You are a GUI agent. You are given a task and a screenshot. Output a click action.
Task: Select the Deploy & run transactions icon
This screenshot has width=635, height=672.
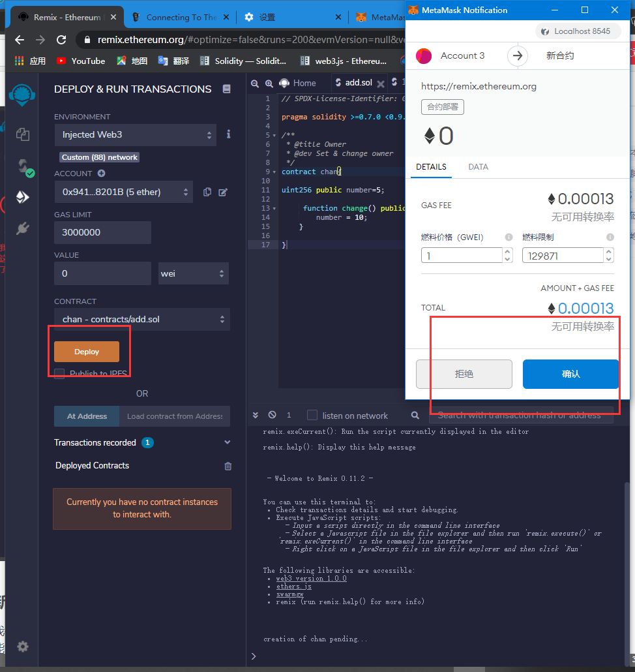(x=22, y=196)
